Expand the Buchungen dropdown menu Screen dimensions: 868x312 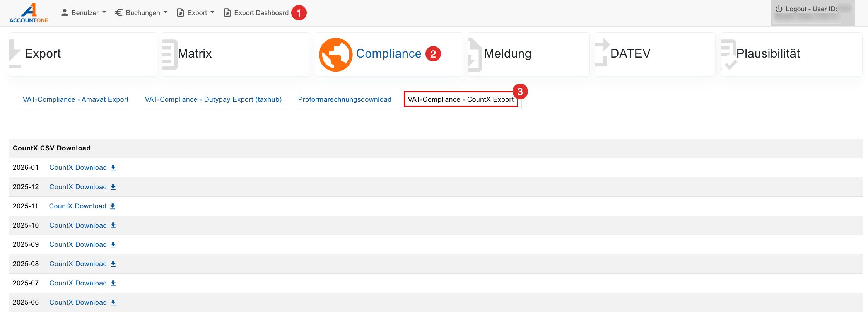pyautogui.click(x=141, y=13)
